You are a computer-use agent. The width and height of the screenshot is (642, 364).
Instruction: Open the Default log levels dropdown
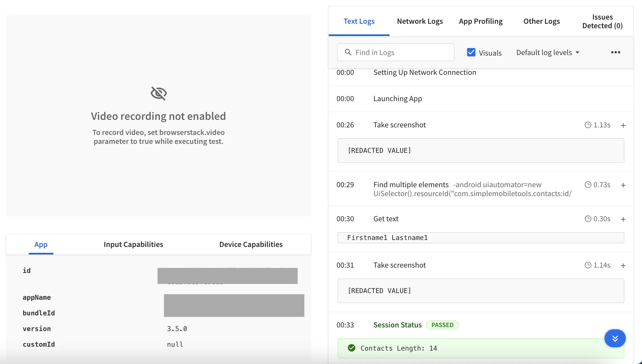coord(548,53)
